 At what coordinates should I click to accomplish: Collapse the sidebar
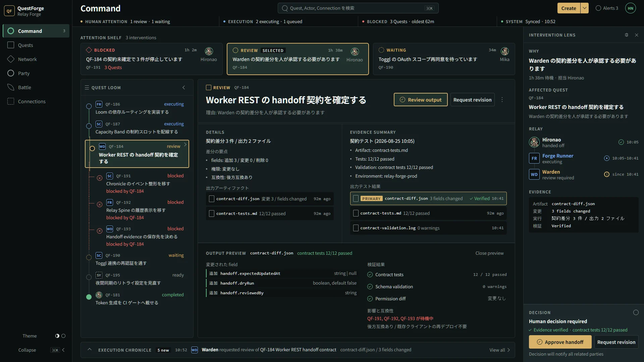[x=41, y=350]
